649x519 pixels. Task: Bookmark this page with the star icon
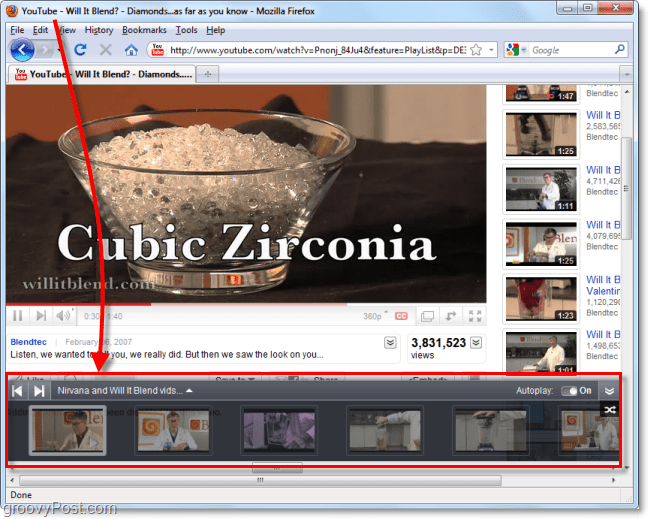(x=476, y=50)
